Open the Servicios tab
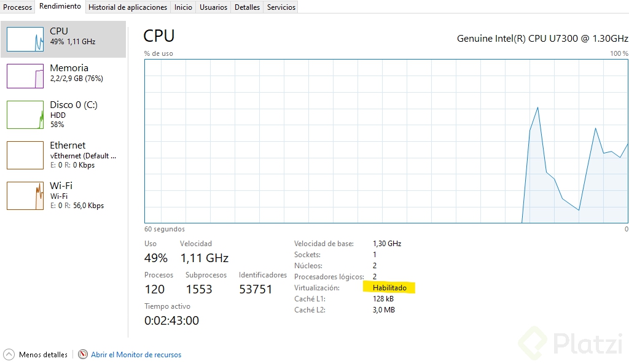The image size is (629, 364). [281, 7]
